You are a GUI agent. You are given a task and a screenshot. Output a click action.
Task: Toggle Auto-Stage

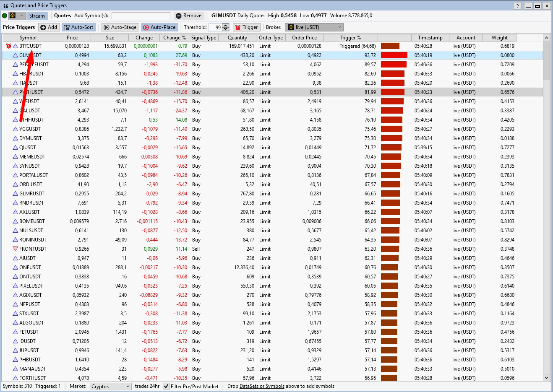click(120, 27)
